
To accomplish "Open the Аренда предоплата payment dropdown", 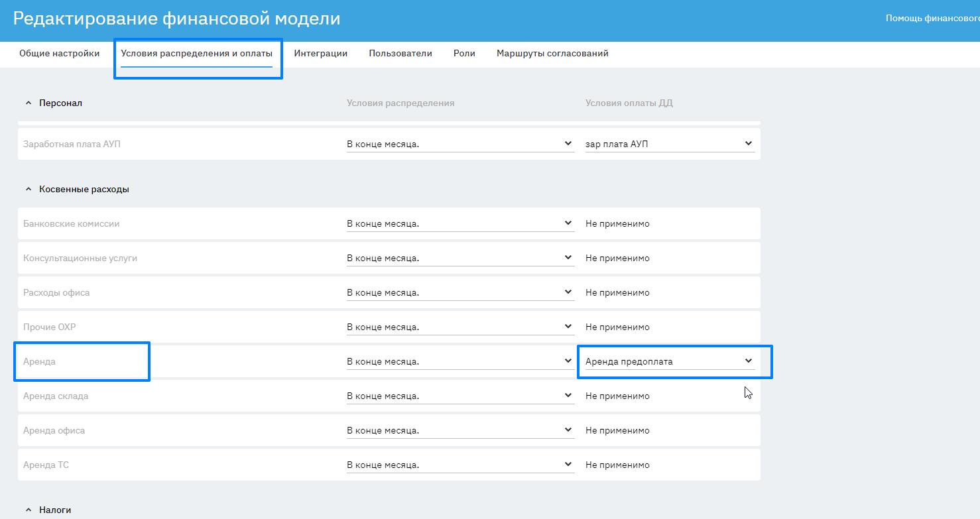I will (670, 362).
